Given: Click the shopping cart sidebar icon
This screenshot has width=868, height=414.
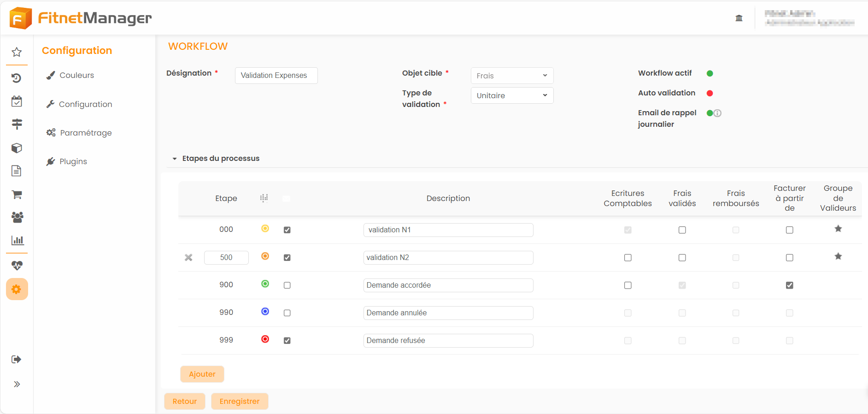Looking at the screenshot, I should (x=17, y=195).
